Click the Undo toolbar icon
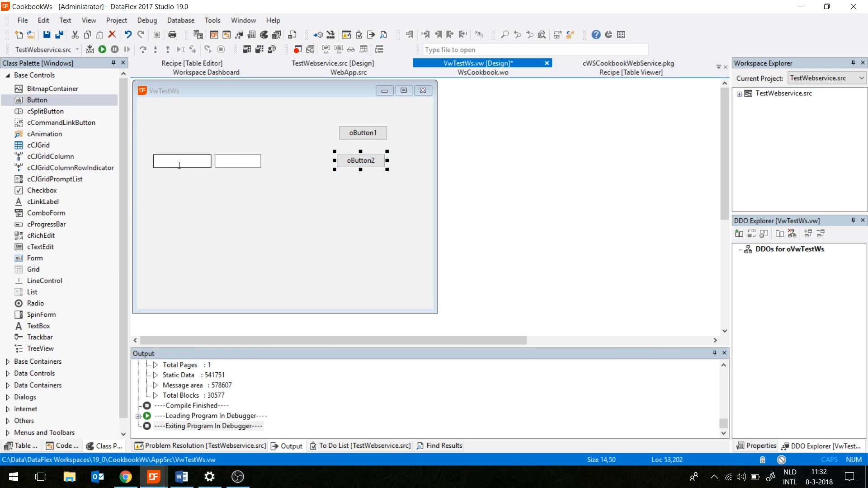Image resolution: width=868 pixels, height=488 pixels. coord(128,35)
